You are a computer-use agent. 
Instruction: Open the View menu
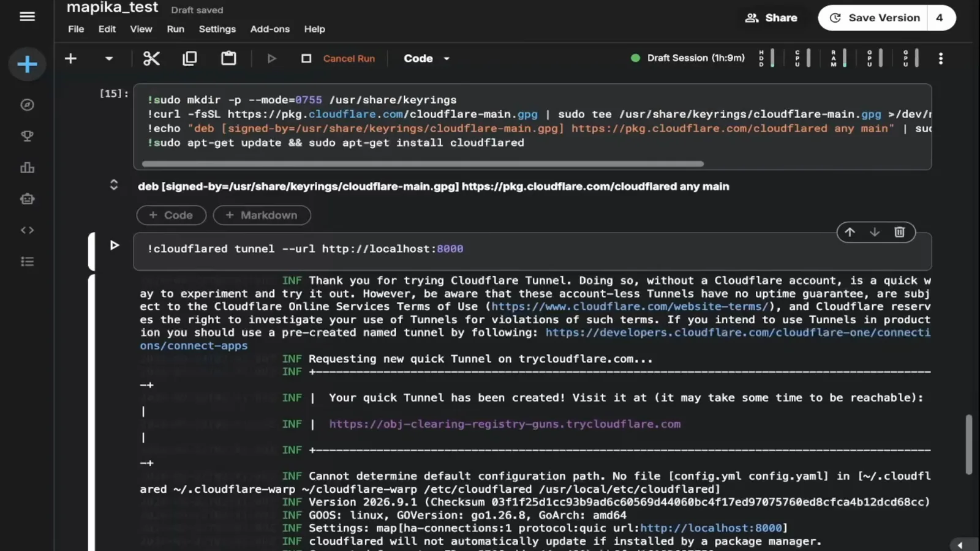pos(141,29)
